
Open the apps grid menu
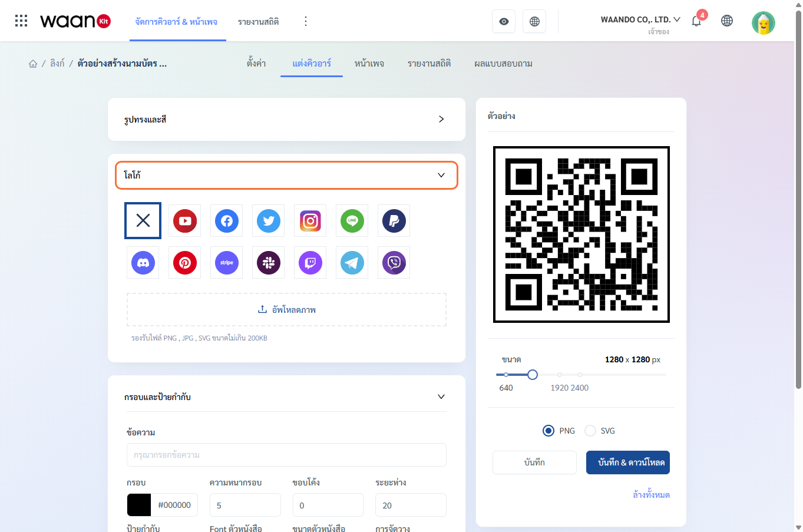click(21, 21)
